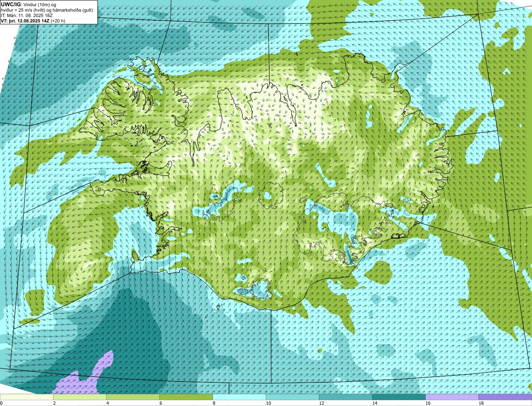Click the '10' label on the colour scale
This screenshot has width=532, height=406.
[268, 403]
